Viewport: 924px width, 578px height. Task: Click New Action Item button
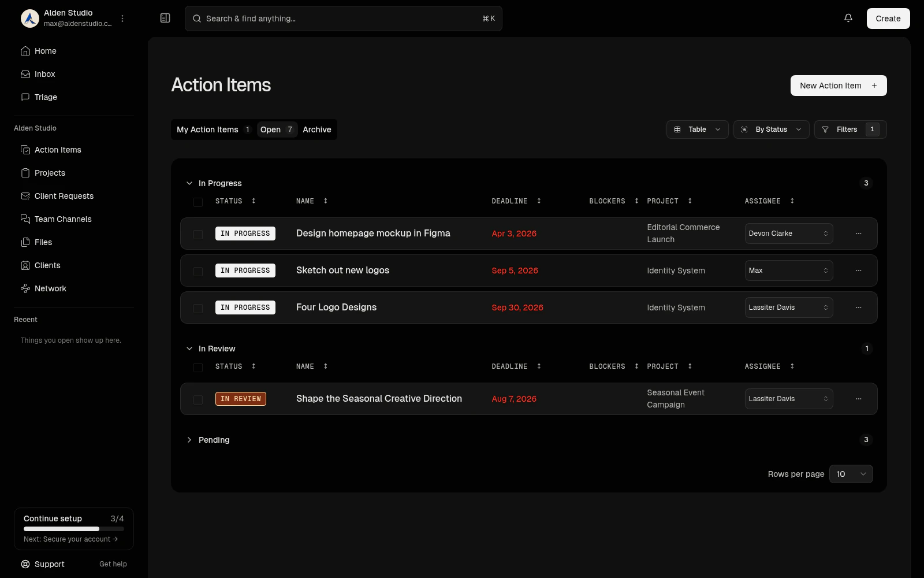tap(839, 86)
